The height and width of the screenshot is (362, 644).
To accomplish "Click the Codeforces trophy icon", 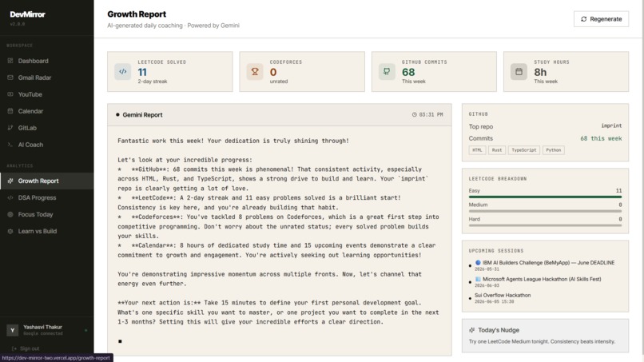I will (x=255, y=71).
